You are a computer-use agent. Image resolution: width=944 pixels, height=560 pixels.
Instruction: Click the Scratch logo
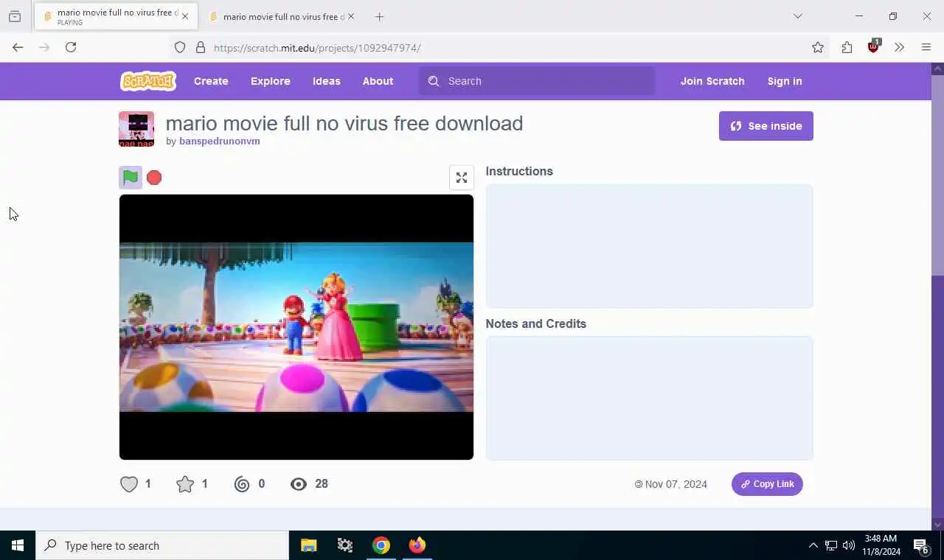point(148,81)
